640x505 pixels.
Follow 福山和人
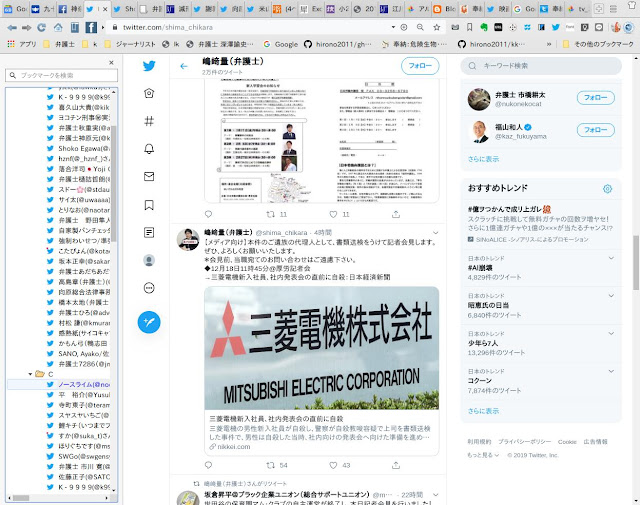click(x=596, y=130)
